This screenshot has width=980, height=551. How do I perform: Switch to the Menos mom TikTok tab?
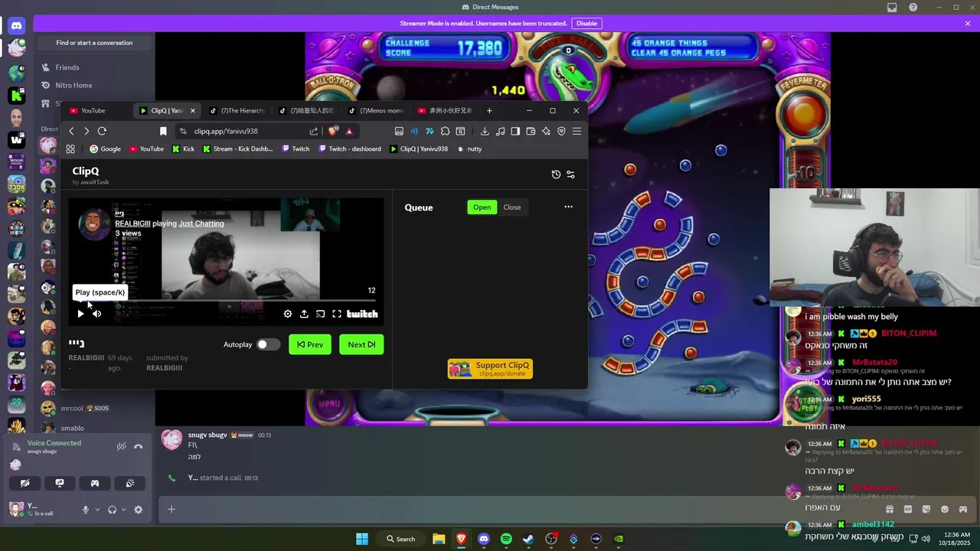[x=376, y=110]
